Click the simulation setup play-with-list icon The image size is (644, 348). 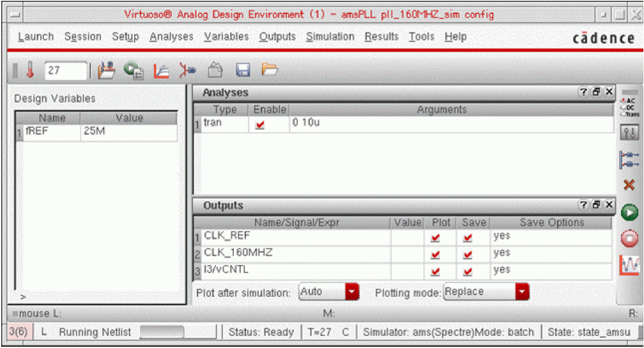pos(134,71)
